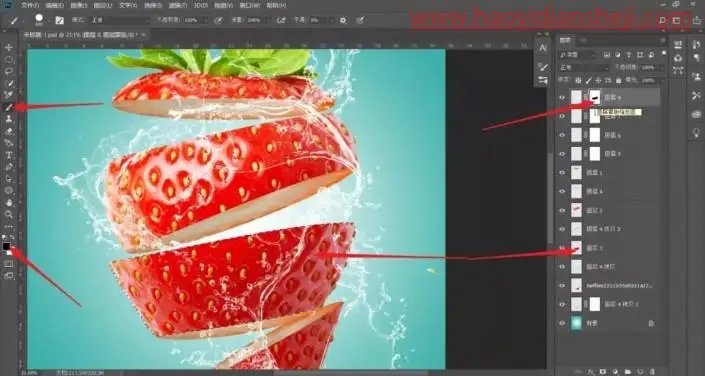The width and height of the screenshot is (705, 376).
Task: Select the Hand tool
Action: point(9,202)
